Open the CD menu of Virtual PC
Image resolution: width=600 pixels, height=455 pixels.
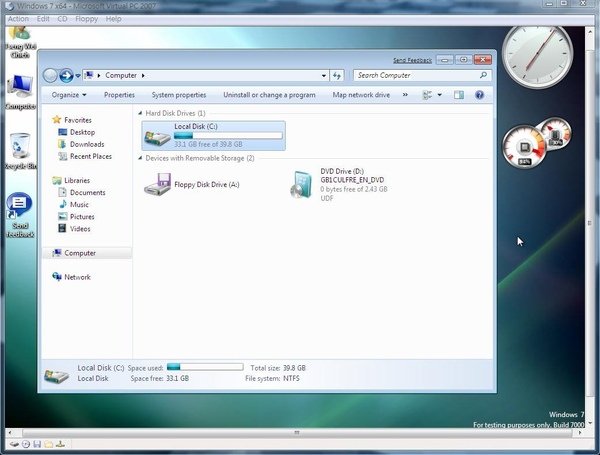coord(62,19)
